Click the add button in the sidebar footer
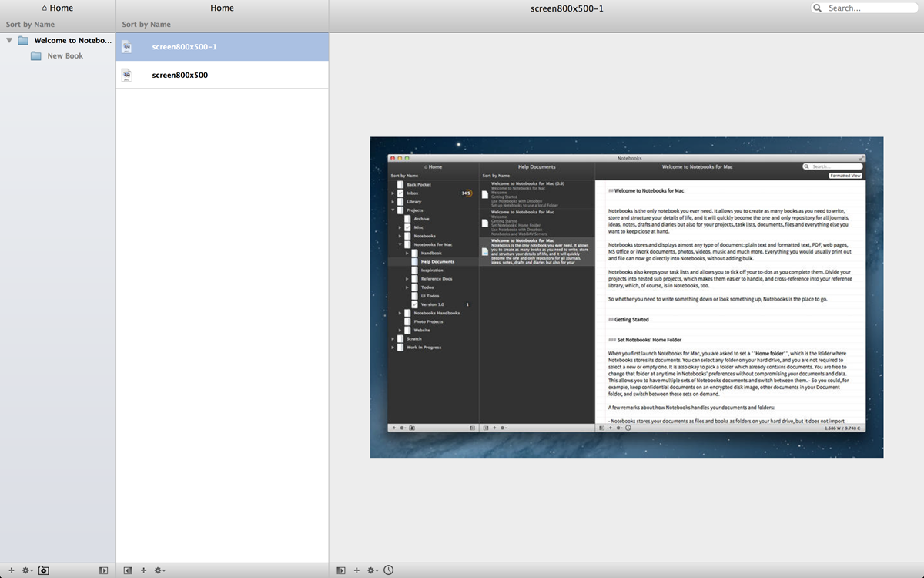The height and width of the screenshot is (578, 924). point(11,570)
